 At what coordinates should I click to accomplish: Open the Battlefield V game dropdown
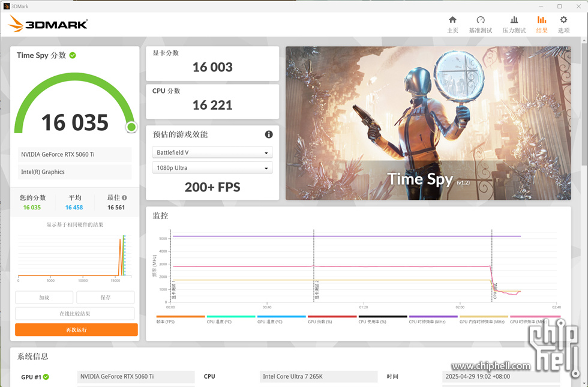(212, 152)
